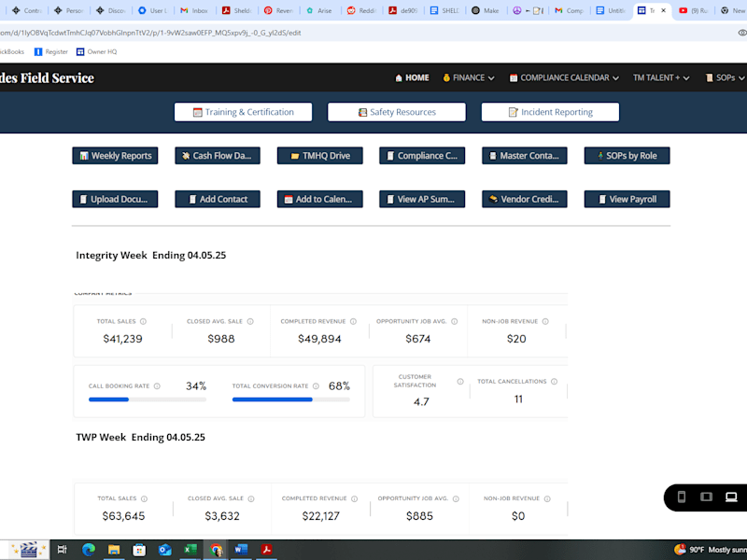This screenshot has width=747, height=560.
Task: Click the Owner HQ bookmark
Action: [x=97, y=52]
